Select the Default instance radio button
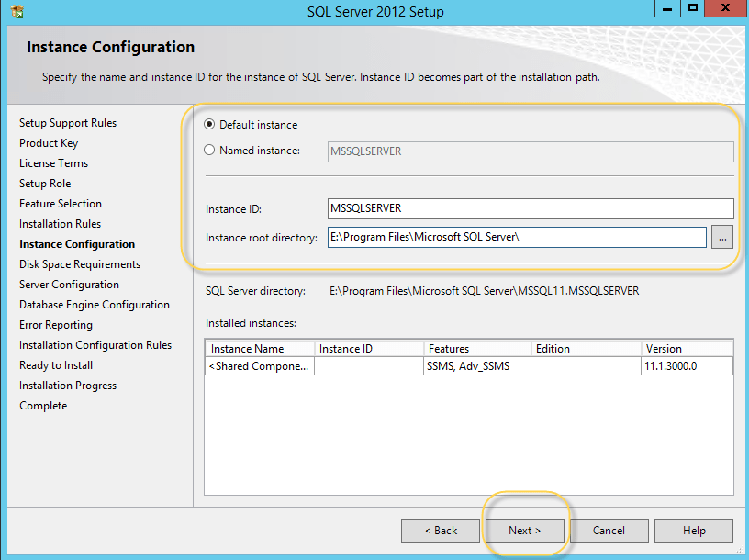749x560 pixels. (x=210, y=125)
